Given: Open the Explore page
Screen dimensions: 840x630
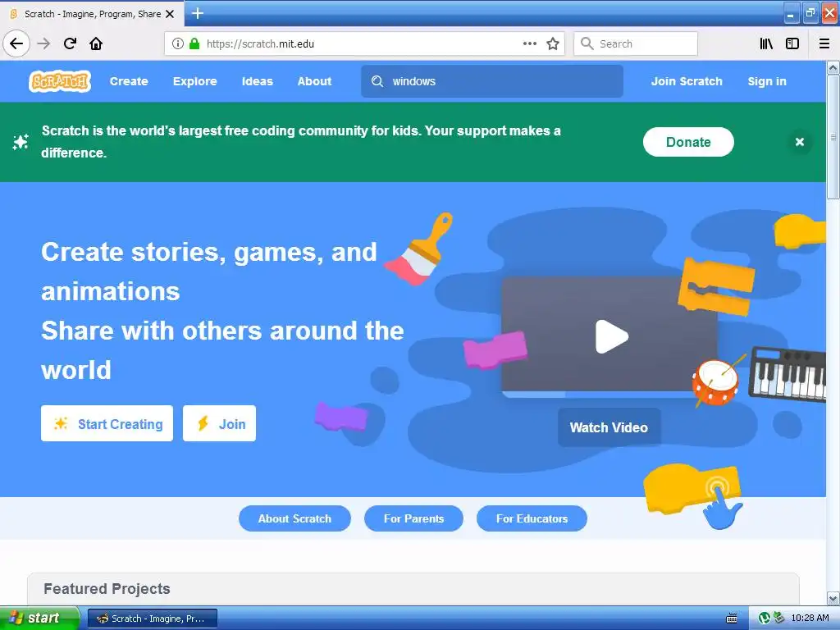Looking at the screenshot, I should [195, 81].
